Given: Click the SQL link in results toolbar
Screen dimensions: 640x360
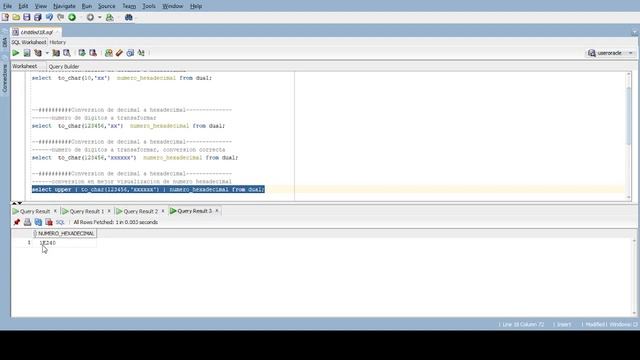Looking at the screenshot, I should 60,222.
